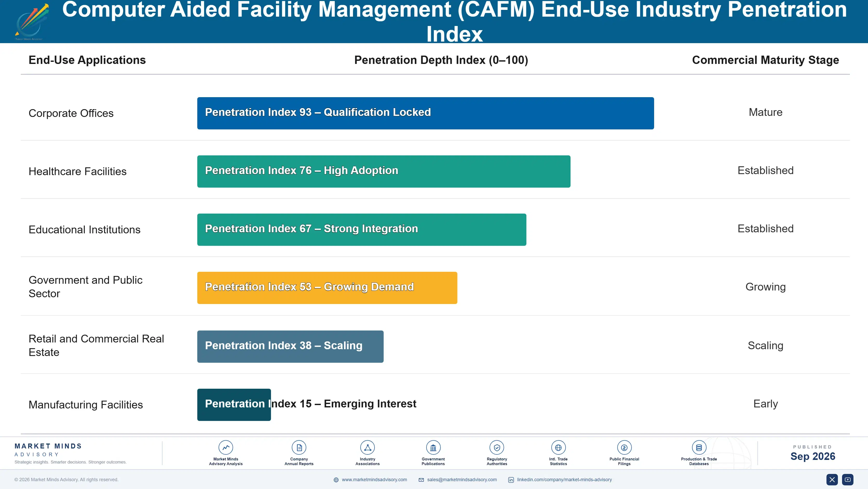Click the 2026 copyright notice text
This screenshot has height=489, width=868.
pos(66,480)
